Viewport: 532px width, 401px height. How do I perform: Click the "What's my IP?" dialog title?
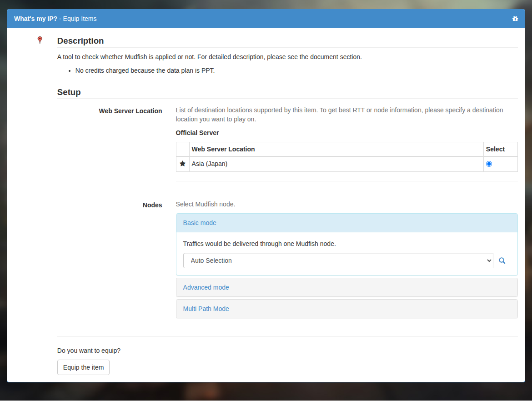point(35,19)
